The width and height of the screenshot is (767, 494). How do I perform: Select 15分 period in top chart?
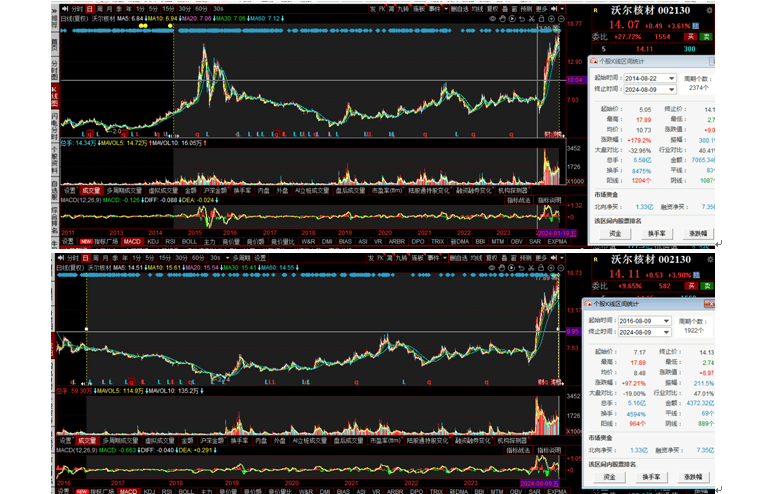point(168,9)
